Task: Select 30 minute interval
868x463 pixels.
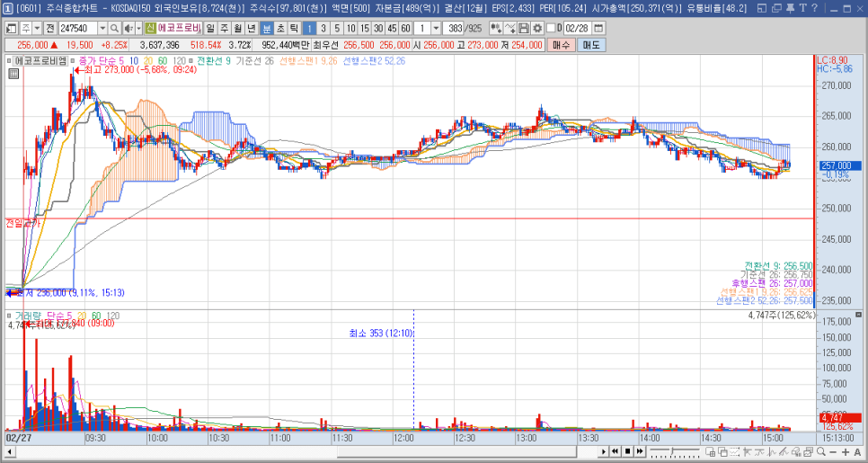Action: (x=378, y=28)
